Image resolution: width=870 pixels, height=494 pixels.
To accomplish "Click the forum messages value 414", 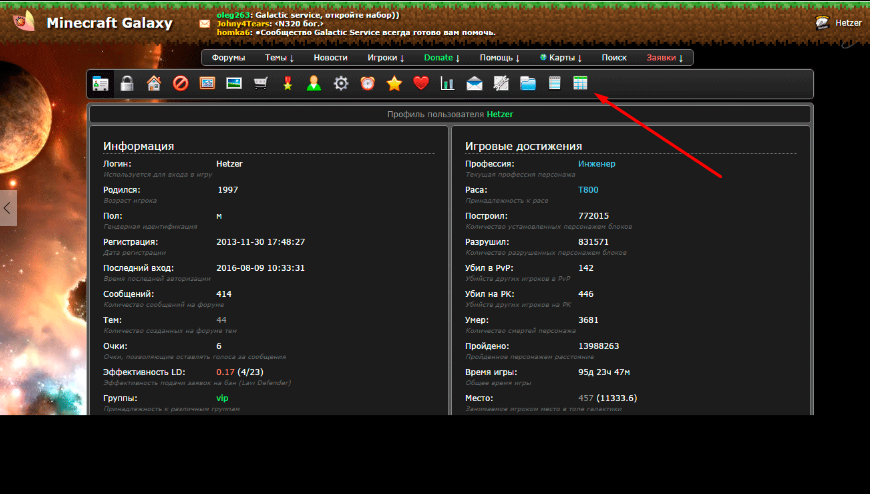I will pos(224,294).
